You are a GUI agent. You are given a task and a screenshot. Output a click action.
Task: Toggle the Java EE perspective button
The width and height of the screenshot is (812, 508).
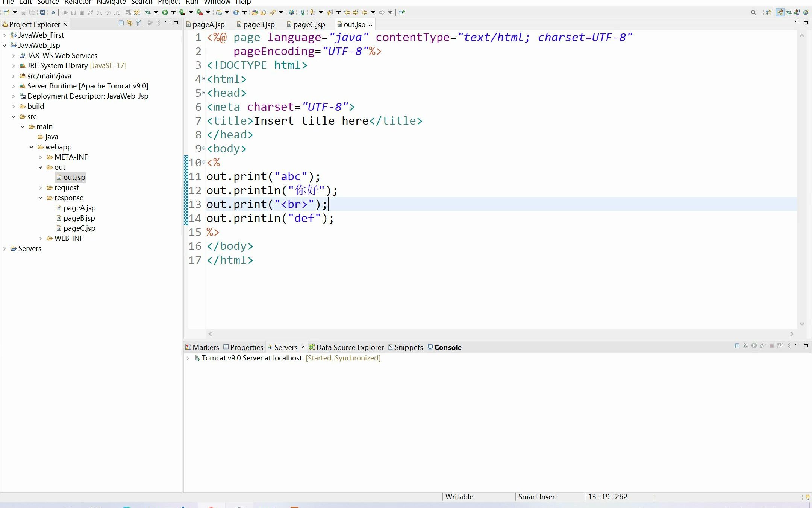(x=780, y=12)
